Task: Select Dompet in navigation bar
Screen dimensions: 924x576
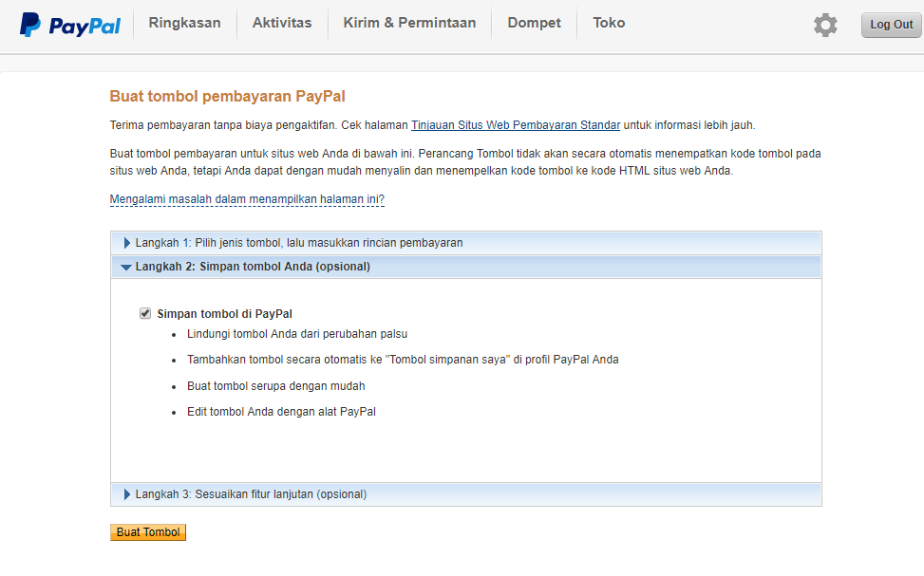Action: (x=534, y=23)
